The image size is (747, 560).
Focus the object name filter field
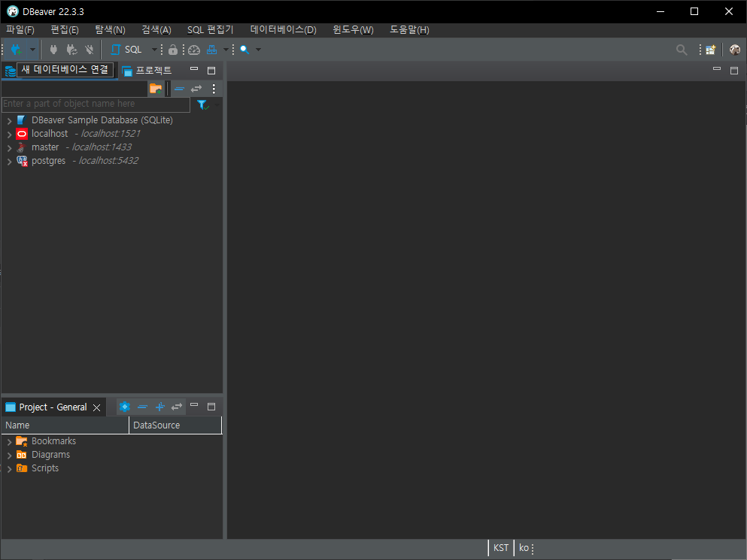pos(96,104)
